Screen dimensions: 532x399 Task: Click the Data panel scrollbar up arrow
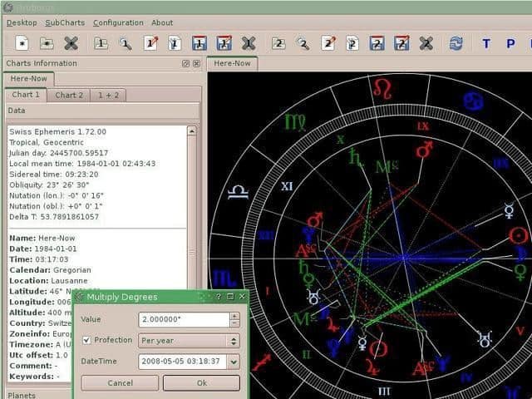pyautogui.click(x=192, y=131)
